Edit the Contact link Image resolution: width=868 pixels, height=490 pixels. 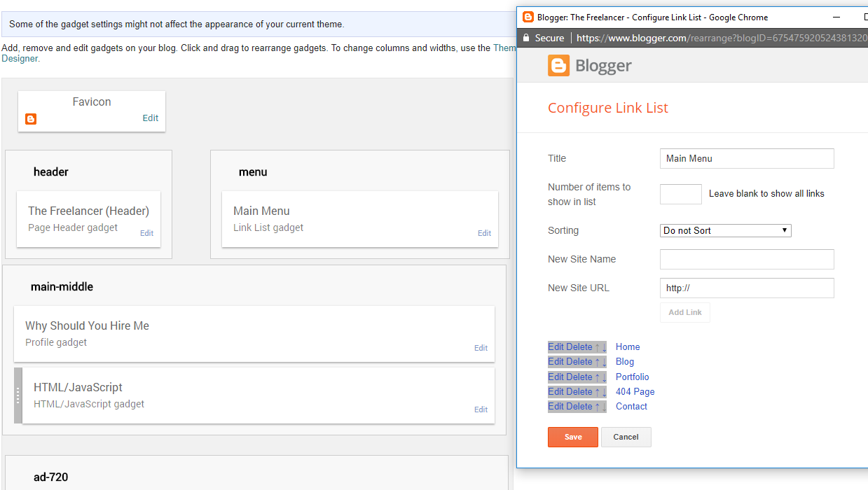(556, 407)
